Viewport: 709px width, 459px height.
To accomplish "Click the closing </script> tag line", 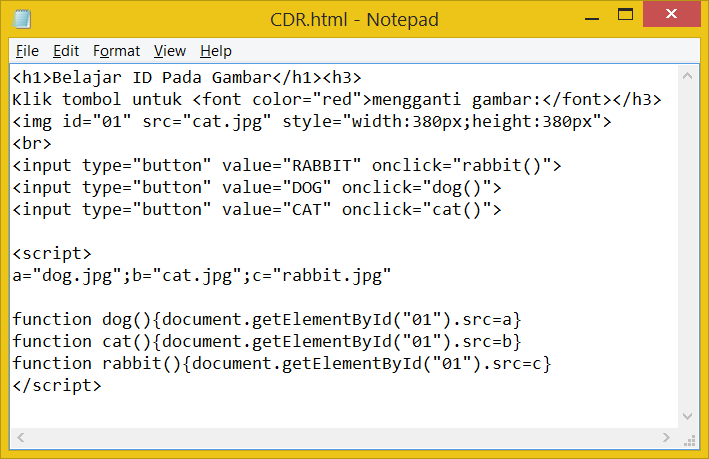I will coord(57,386).
